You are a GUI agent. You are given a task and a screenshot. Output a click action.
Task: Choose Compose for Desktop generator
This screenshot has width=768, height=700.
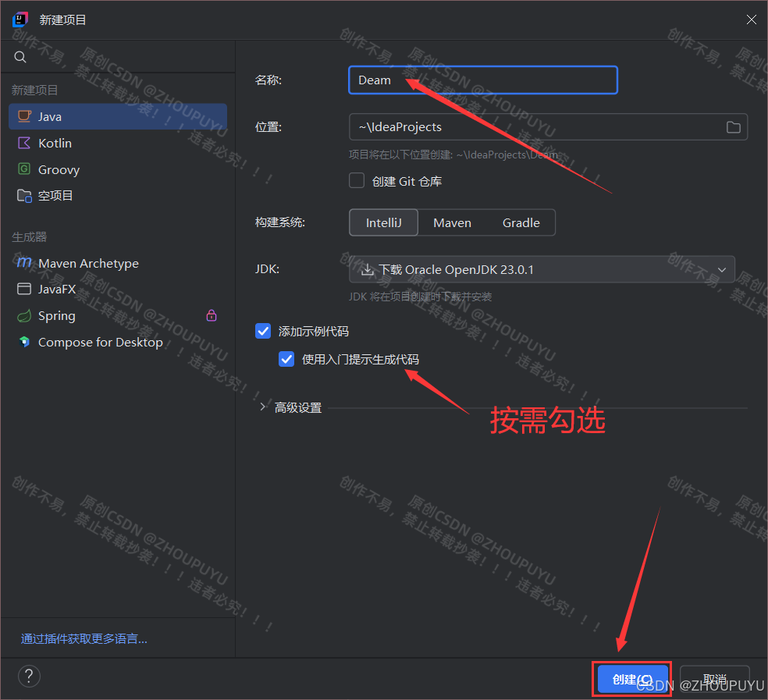point(118,343)
